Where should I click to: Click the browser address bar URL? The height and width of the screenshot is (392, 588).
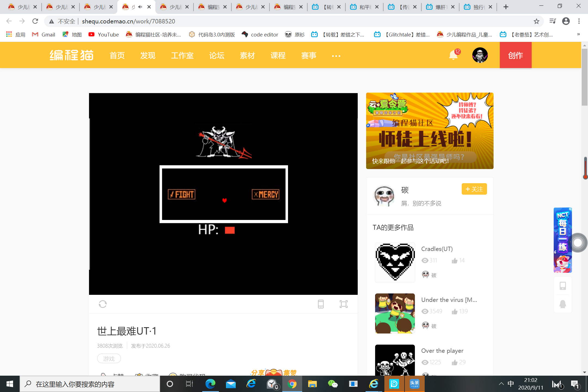click(x=128, y=21)
